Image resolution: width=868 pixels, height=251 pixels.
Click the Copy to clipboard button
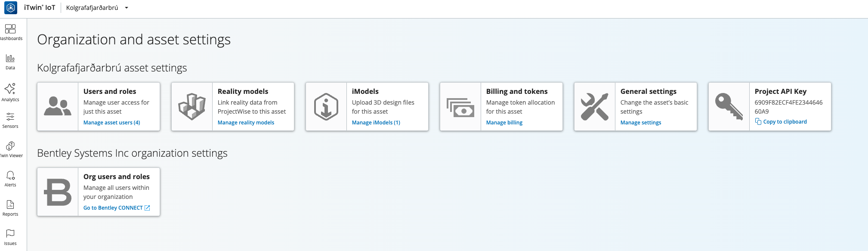(x=785, y=122)
